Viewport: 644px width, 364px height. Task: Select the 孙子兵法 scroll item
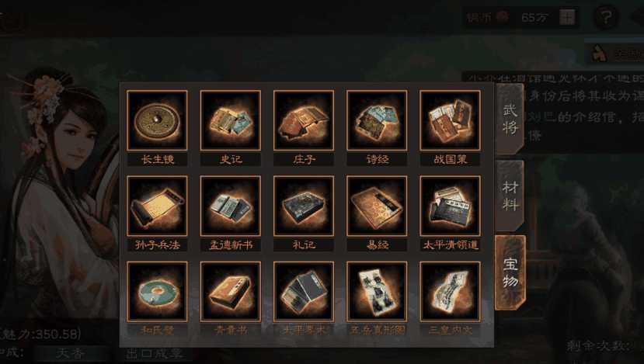coord(157,206)
